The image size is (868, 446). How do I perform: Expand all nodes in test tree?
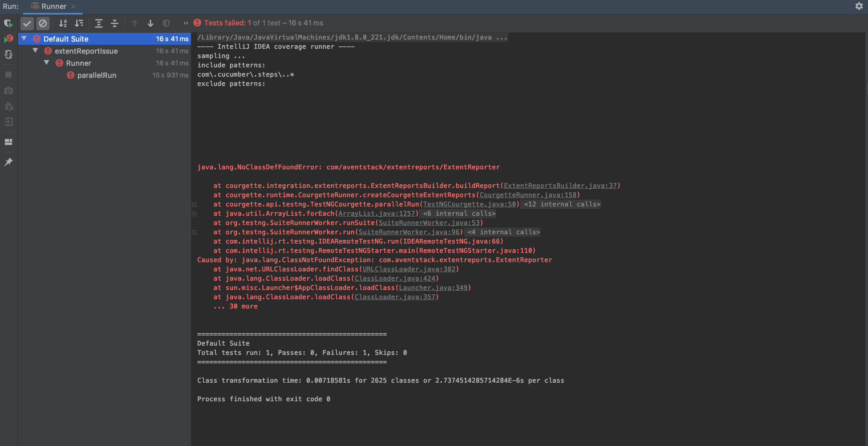[x=98, y=23]
